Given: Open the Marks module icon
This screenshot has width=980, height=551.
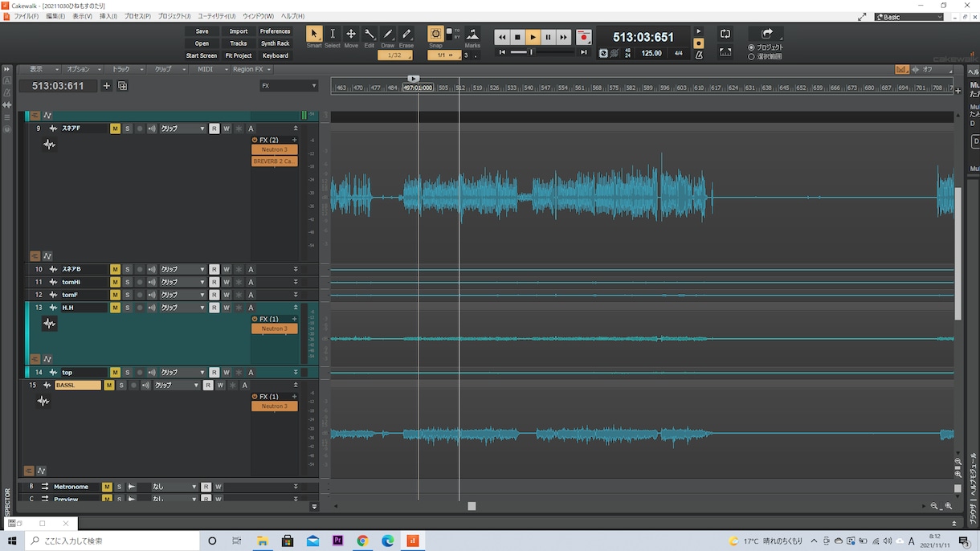Looking at the screenshot, I should [x=472, y=34].
